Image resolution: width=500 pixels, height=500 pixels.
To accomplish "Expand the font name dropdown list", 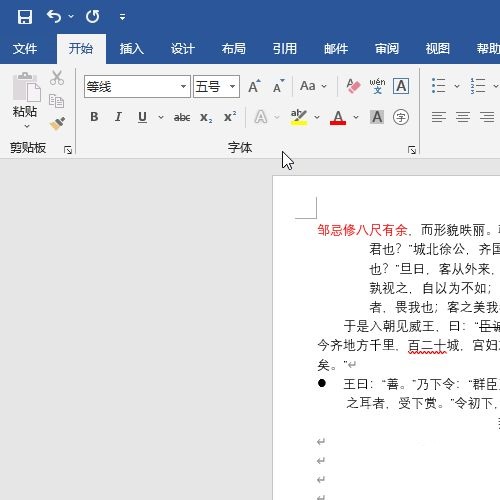I will click(x=183, y=87).
